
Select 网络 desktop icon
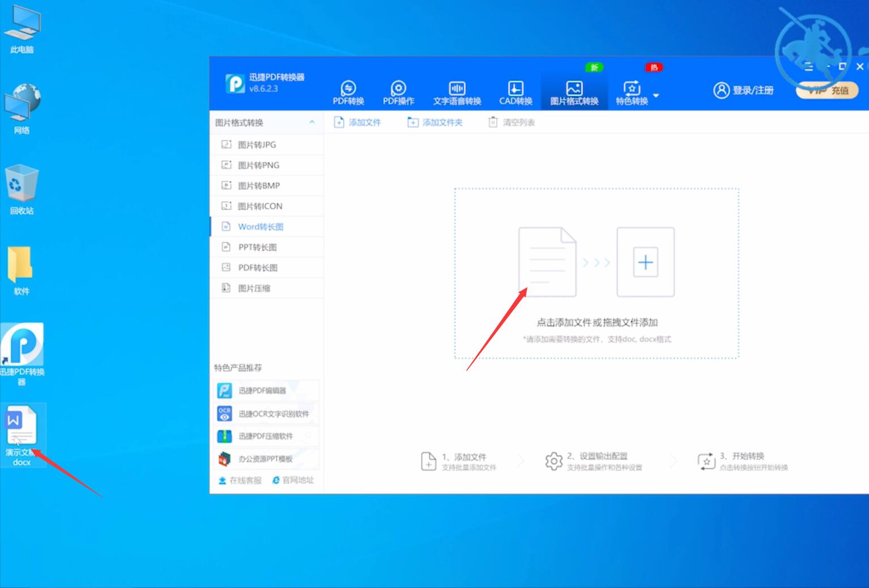click(22, 109)
